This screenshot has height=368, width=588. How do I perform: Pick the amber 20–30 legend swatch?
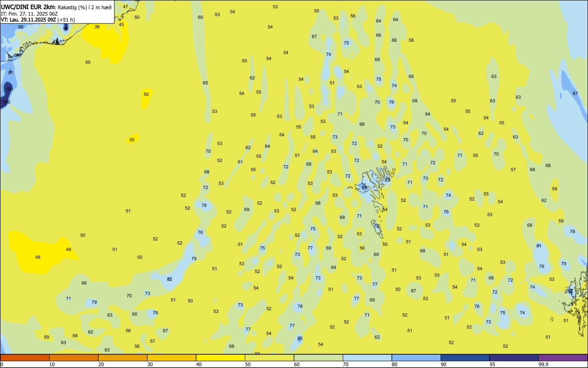tap(123, 357)
